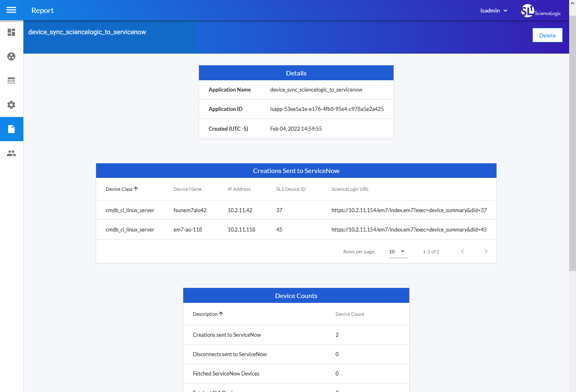
Task: Delete this report
Action: (x=547, y=35)
